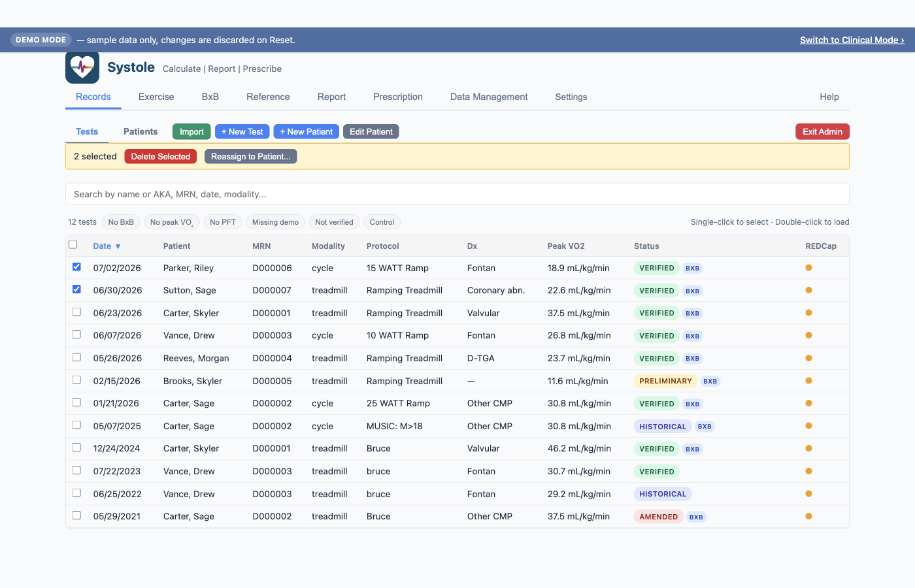
Task: Sort by the Date column header arrow
Action: tap(118, 246)
